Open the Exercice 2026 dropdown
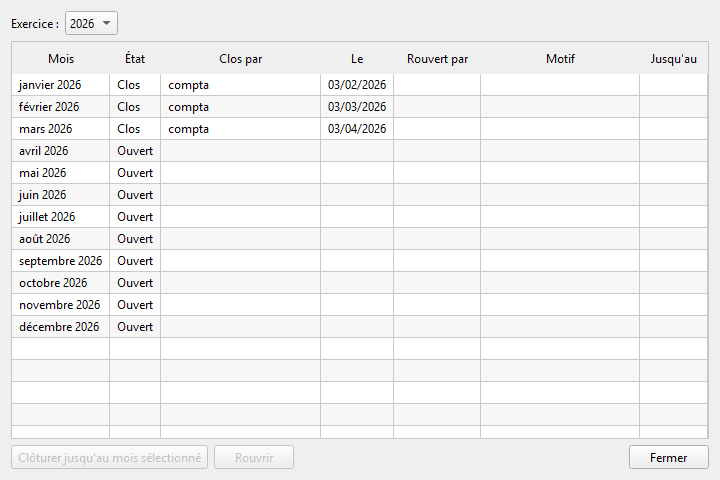Image resolution: width=720 pixels, height=480 pixels. tap(91, 23)
